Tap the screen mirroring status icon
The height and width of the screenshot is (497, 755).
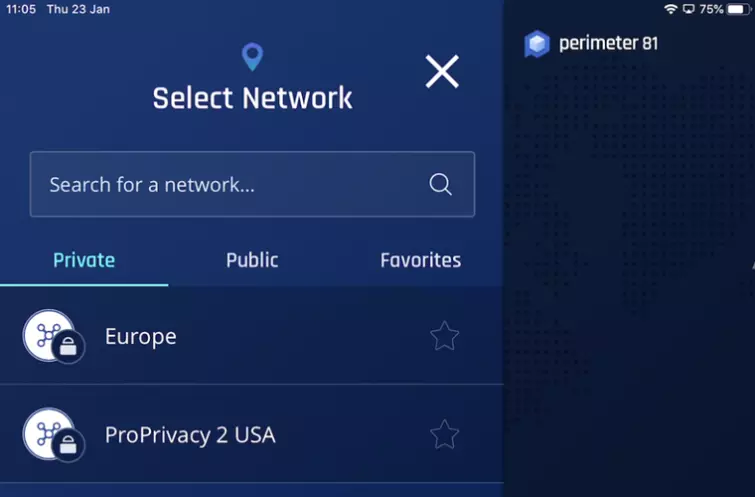(x=688, y=9)
